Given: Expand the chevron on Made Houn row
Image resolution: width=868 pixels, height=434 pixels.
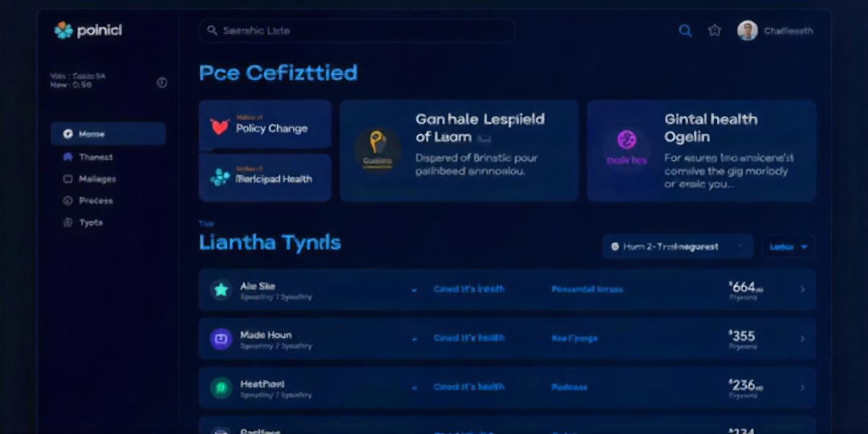Looking at the screenshot, I should click(803, 338).
